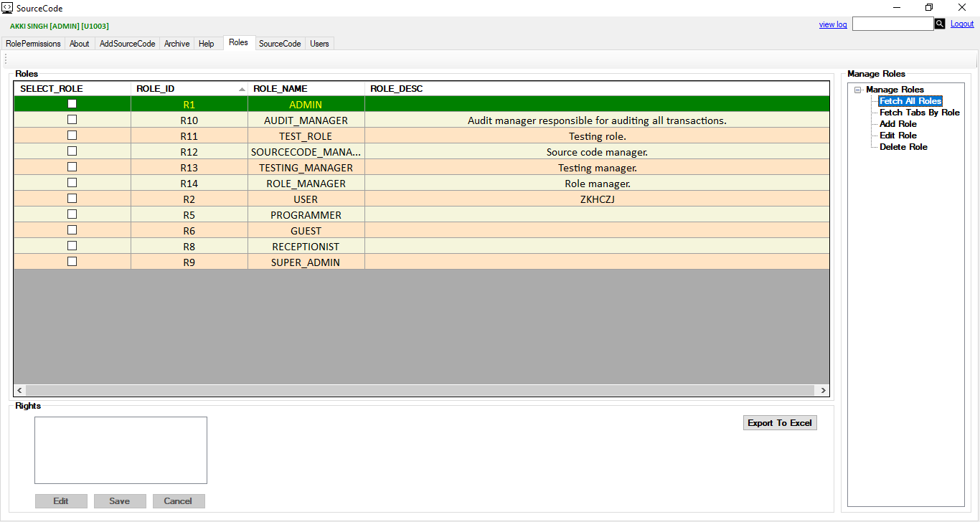Screen dimensions: 980x522
Task: Select Fetch Tabs By Role tree item
Action: pos(920,113)
